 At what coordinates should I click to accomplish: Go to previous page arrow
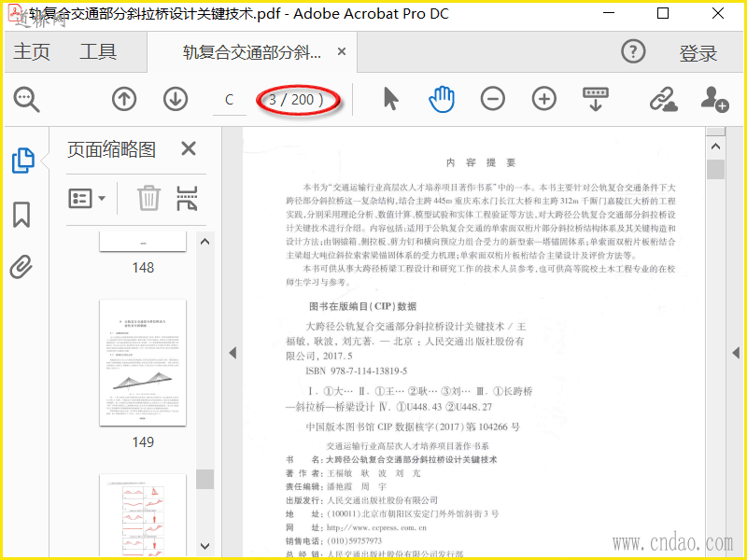click(124, 99)
